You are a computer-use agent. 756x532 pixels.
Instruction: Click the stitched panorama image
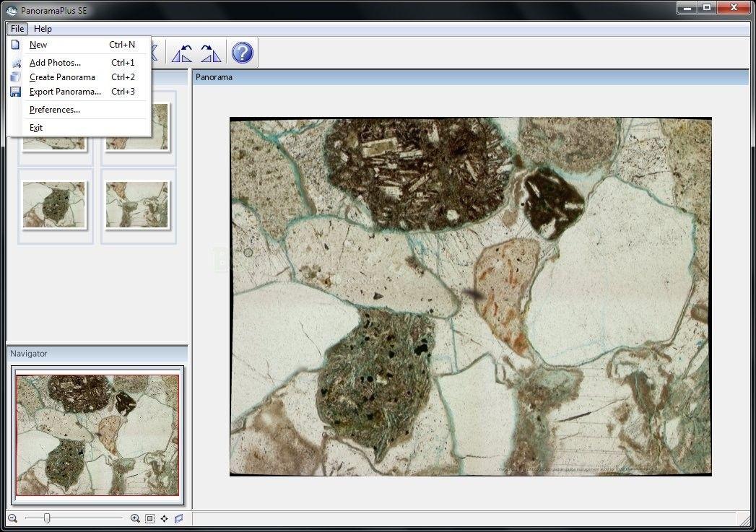[471, 297]
